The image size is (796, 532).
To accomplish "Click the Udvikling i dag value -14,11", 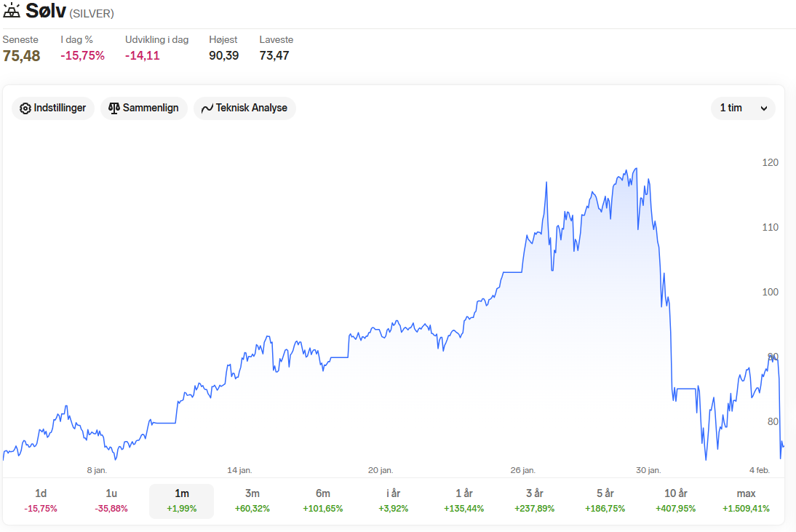I will point(142,56).
